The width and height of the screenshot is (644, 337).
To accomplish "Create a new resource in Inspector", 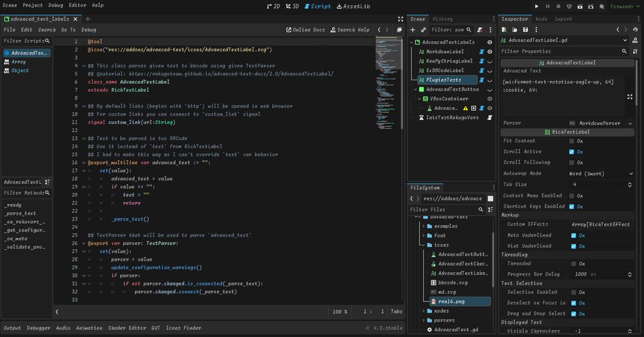I will (504, 30).
